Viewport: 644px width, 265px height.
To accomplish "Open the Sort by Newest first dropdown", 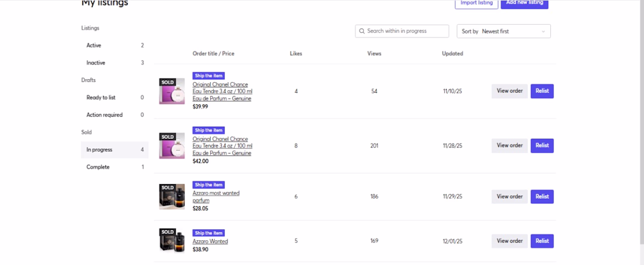I will 503,31.
